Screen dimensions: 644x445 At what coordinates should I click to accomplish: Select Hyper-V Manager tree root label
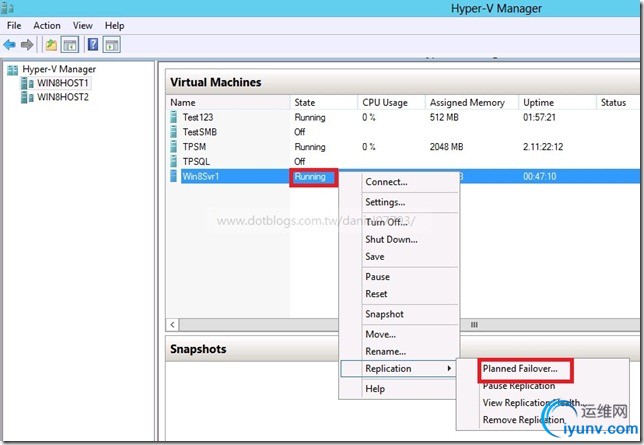click(x=59, y=69)
